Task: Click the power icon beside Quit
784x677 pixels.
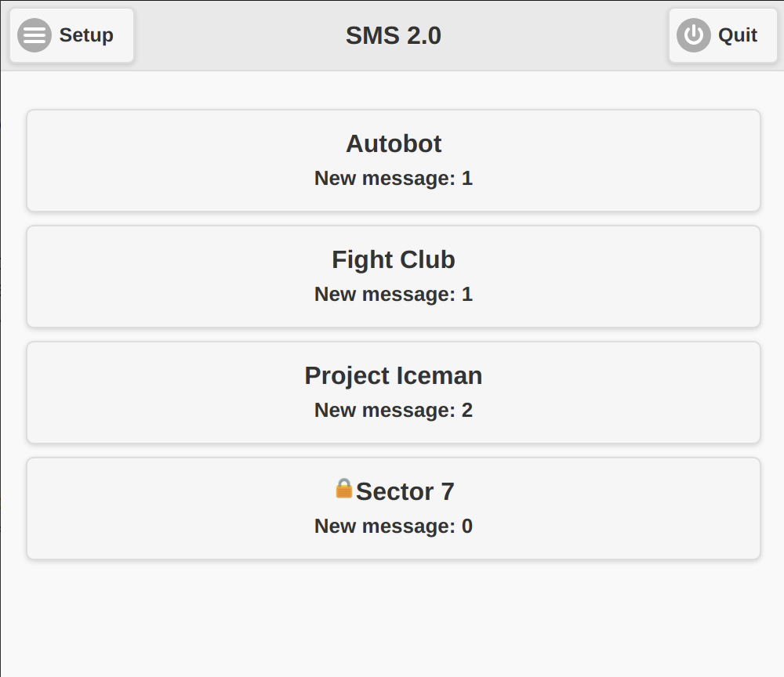Action: point(693,35)
